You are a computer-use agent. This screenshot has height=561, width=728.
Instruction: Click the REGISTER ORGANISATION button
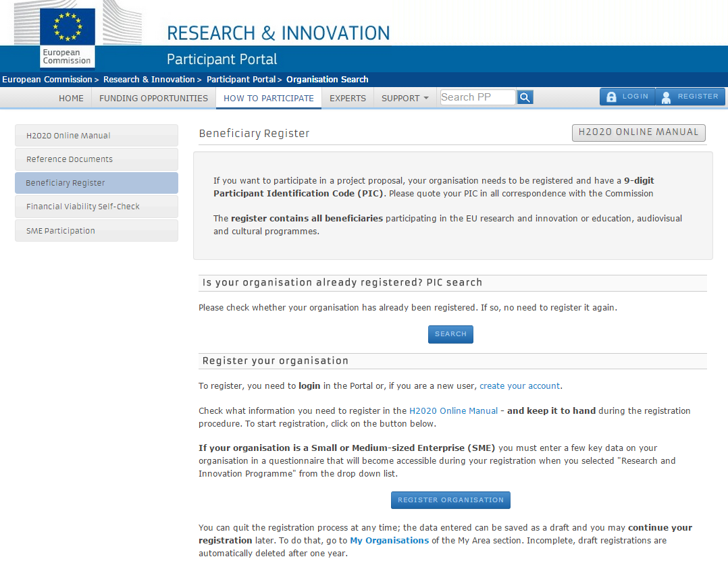click(450, 500)
